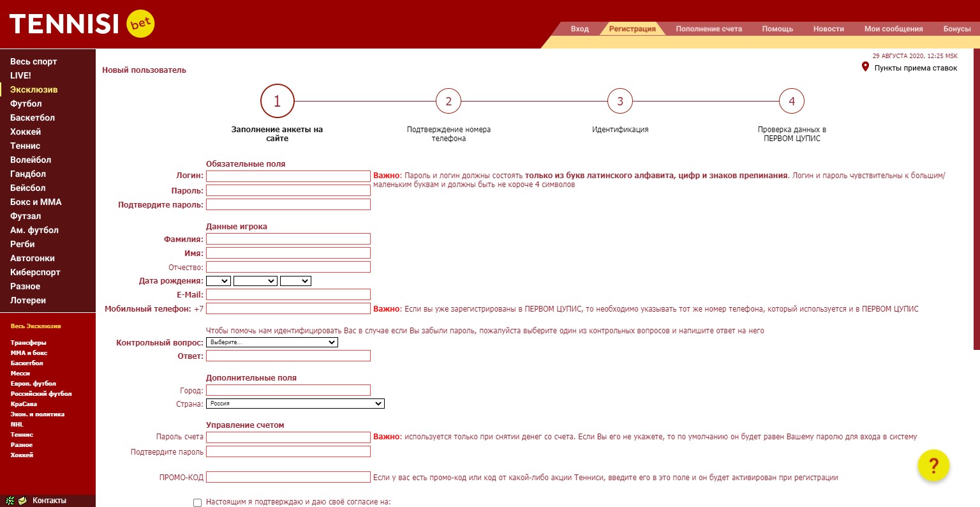980x507 pixels.
Task: Open the Регби category
Action: [22, 244]
